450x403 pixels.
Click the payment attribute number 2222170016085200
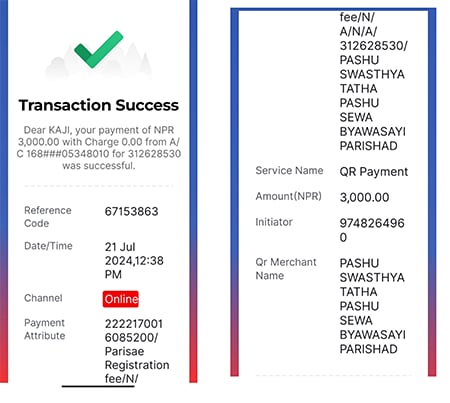[134, 331]
